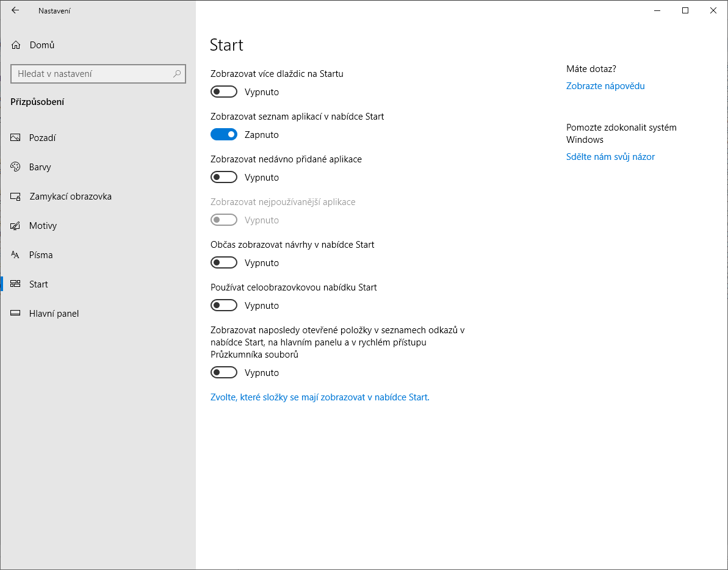The height and width of the screenshot is (570, 728).
Task: Open Zobrazte nápovědu help link
Action: pyautogui.click(x=605, y=86)
